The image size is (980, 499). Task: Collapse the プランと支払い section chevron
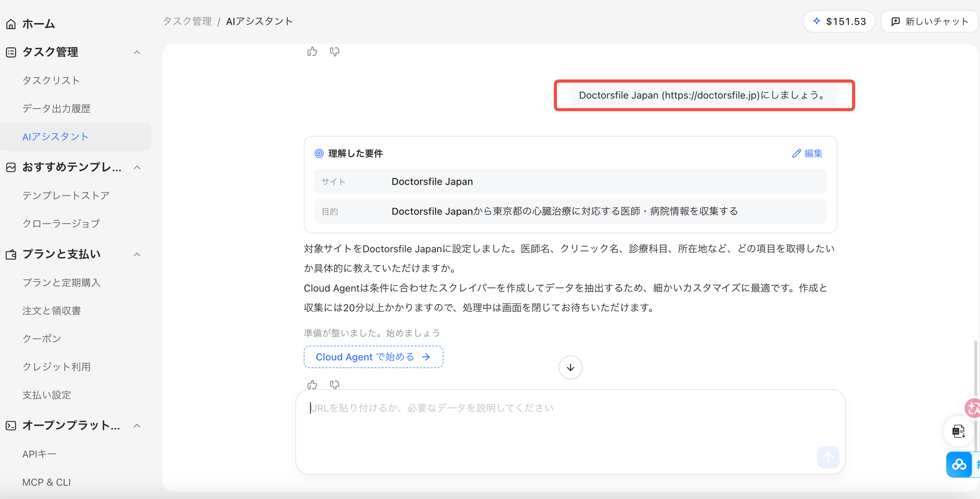137,254
